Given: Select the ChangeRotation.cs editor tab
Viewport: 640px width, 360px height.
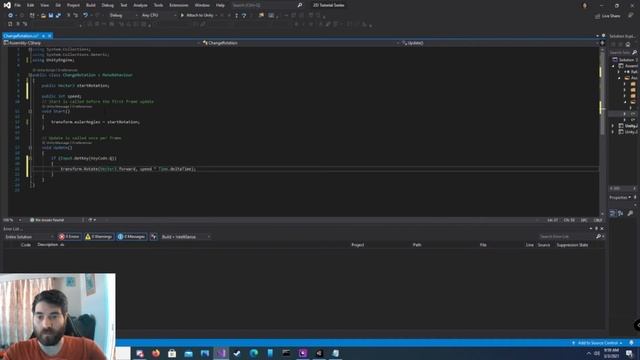Looking at the screenshot, I should tap(21, 36).
